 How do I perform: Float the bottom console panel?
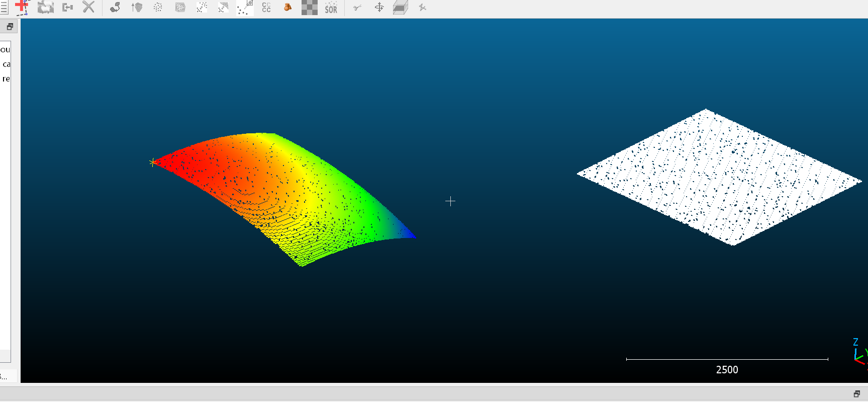point(857,393)
